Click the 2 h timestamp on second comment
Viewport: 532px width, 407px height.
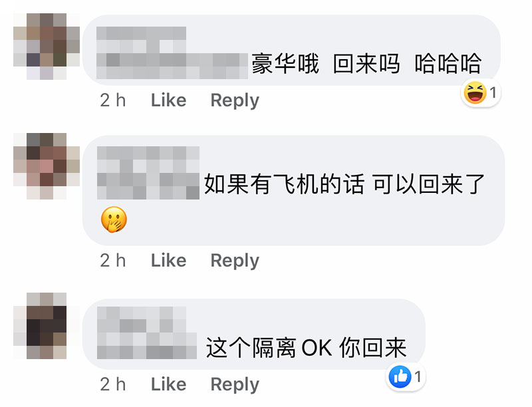[x=113, y=261]
